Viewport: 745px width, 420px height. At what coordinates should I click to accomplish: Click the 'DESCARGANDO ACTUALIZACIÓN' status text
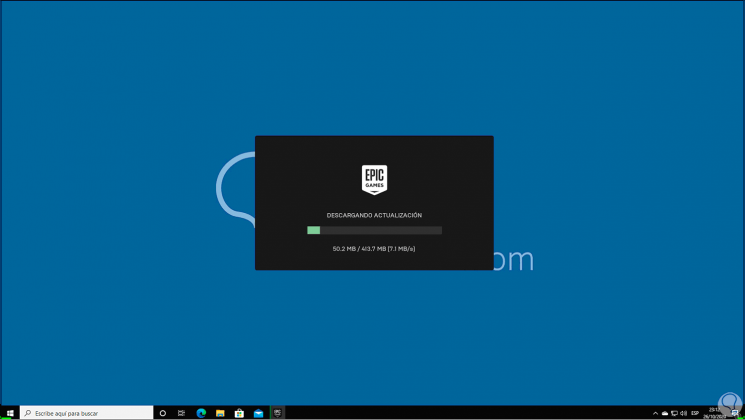click(374, 215)
